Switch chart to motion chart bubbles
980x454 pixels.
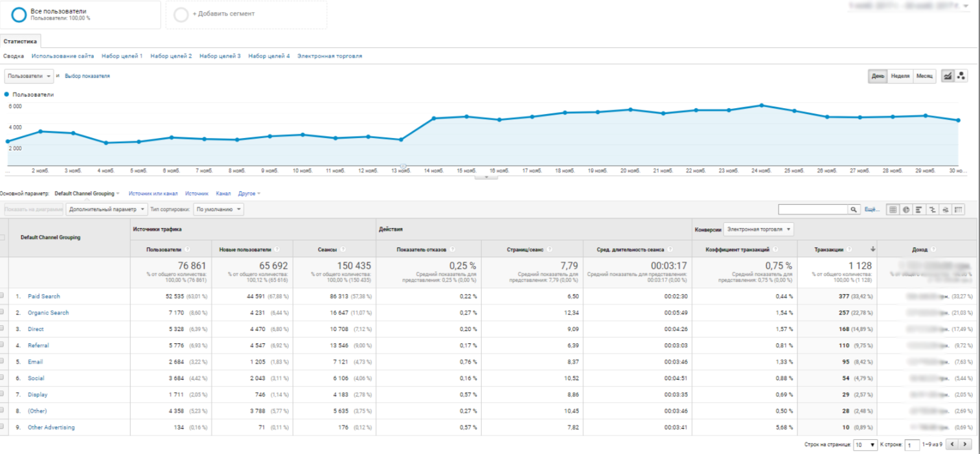[961, 76]
